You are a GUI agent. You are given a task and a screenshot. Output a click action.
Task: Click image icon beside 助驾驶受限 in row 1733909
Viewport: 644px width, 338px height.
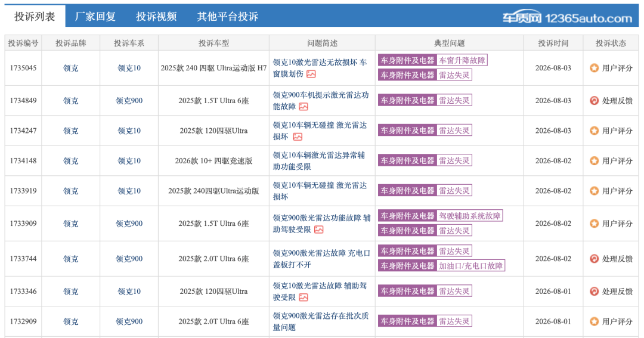click(318, 230)
